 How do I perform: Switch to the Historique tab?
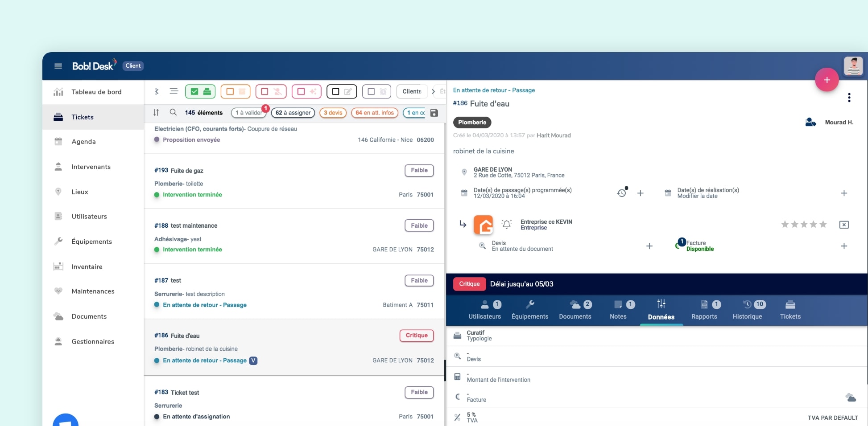747,310
